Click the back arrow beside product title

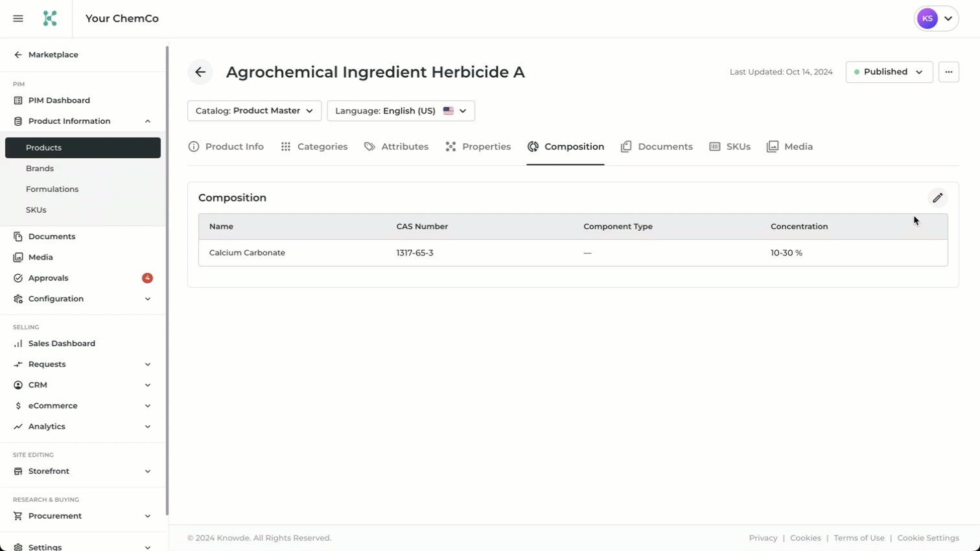[x=200, y=72]
